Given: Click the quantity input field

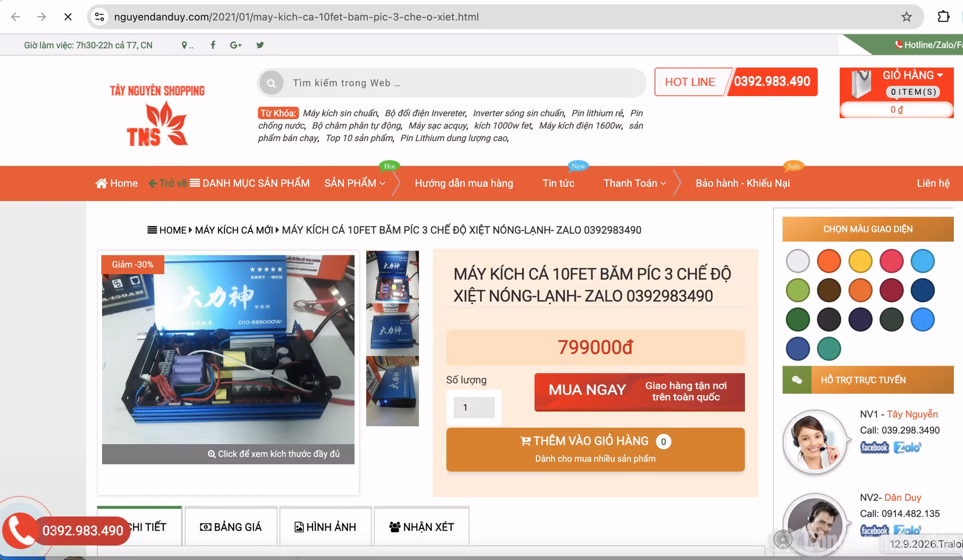Looking at the screenshot, I should tap(474, 407).
